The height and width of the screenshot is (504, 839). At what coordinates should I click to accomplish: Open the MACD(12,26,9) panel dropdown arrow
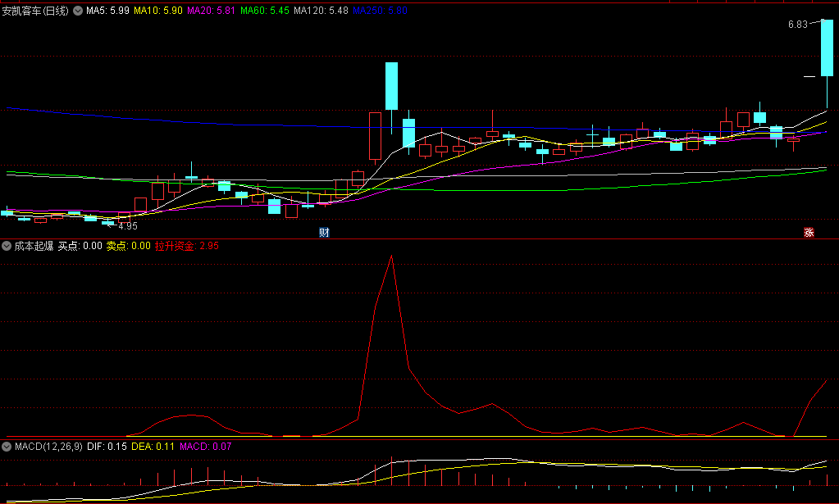click(7, 447)
